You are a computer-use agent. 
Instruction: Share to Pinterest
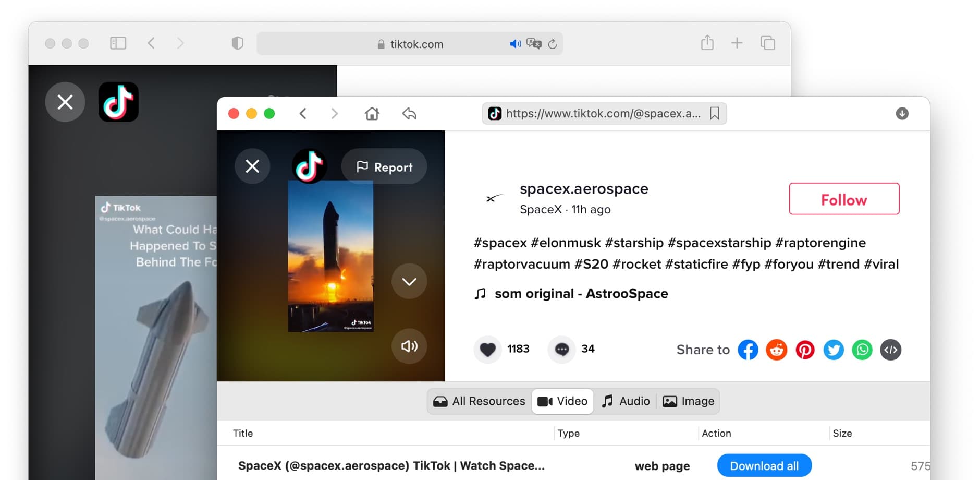805,350
